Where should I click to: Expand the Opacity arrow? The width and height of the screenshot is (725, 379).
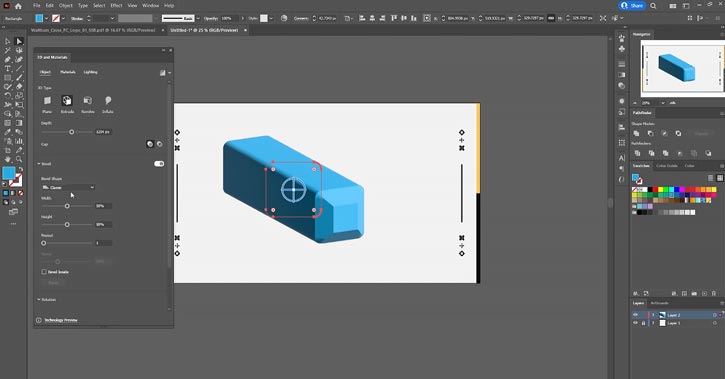[x=242, y=18]
